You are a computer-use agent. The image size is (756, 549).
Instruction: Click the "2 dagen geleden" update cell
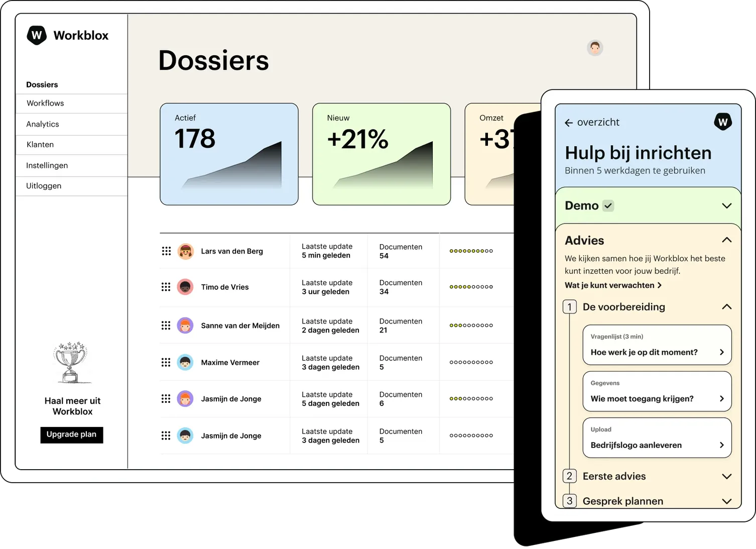330,325
